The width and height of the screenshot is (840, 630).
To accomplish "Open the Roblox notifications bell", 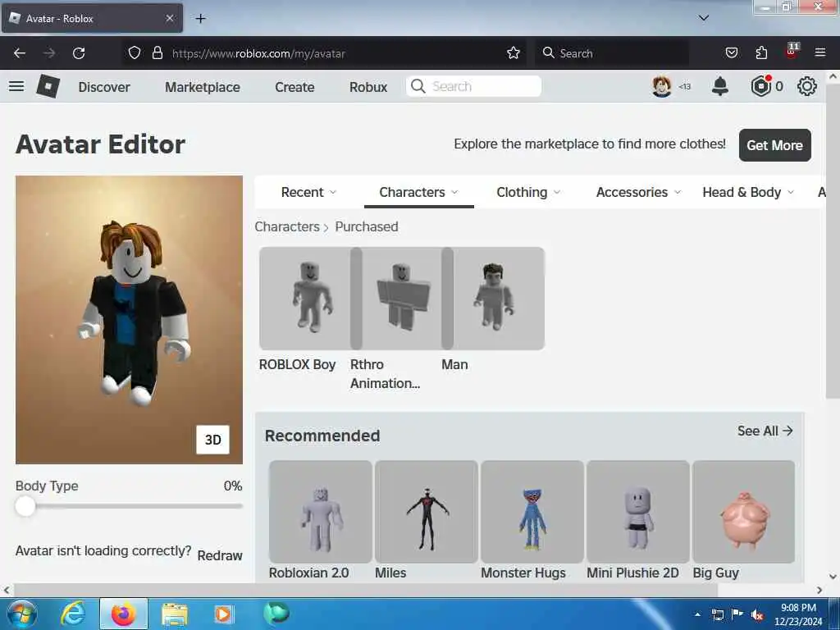I will 720,86.
